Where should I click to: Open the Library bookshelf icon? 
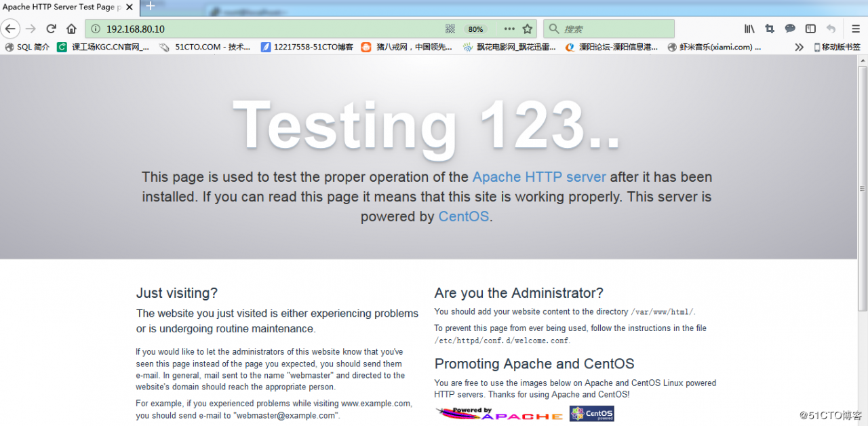[749, 28]
